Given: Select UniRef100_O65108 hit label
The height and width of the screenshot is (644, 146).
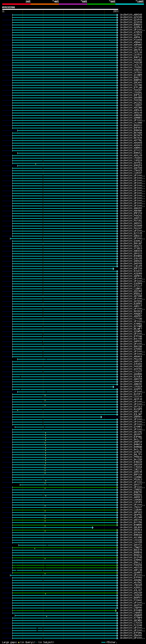Looking at the screenshot, I should [131, 113].
